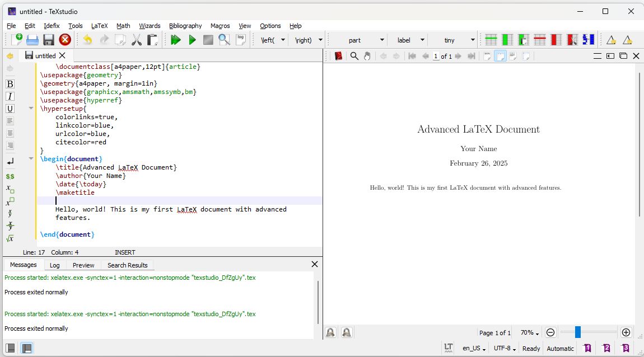This screenshot has width=644, height=357.
Task: Open the Idefix menu
Action: click(52, 26)
